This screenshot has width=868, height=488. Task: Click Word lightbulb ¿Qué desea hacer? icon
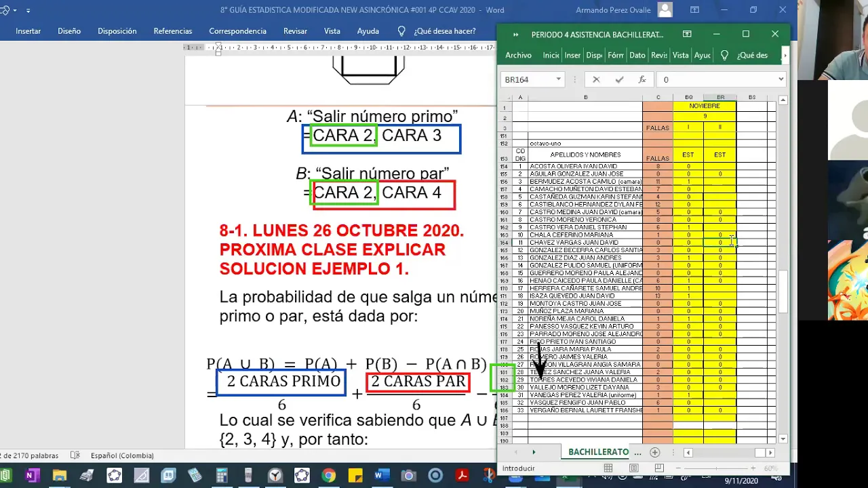point(401,31)
